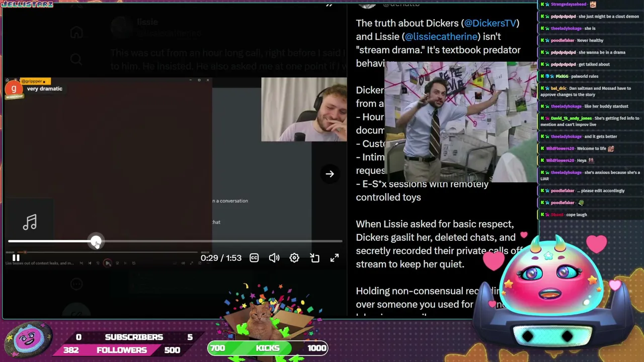Viewport: 644px width, 362px height.
Task: Click David_1k_andy_jones's chat message
Action: coord(590,121)
